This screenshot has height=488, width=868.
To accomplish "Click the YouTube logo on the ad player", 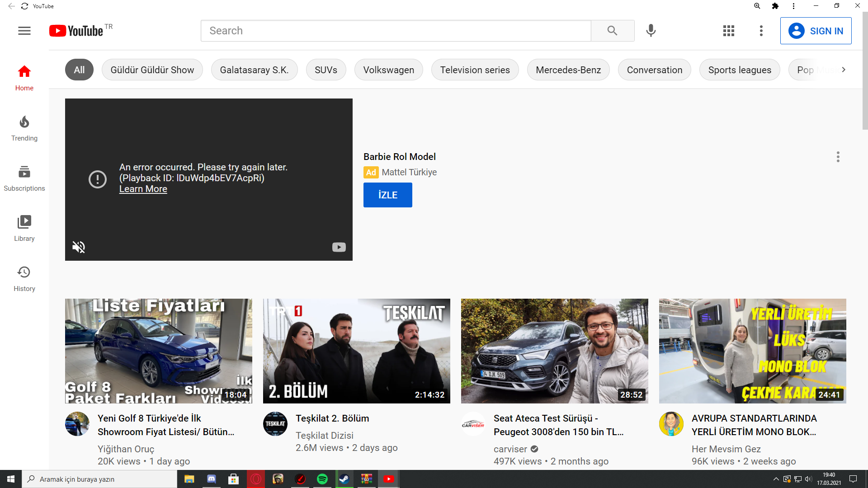I will point(339,247).
